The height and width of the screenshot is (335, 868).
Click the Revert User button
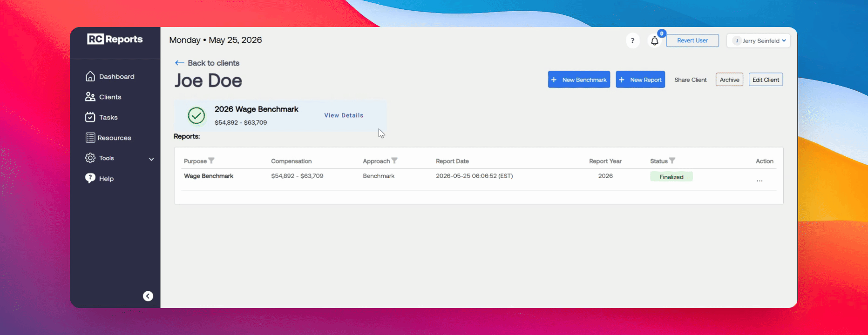point(692,40)
